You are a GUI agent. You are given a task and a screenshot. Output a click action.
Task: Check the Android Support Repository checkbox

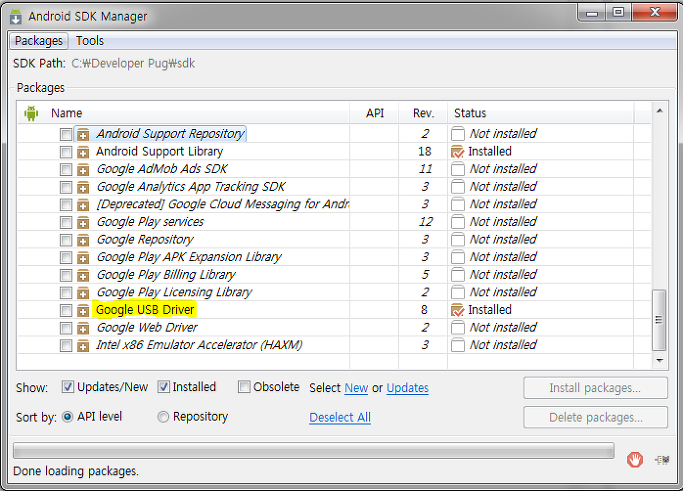point(66,134)
